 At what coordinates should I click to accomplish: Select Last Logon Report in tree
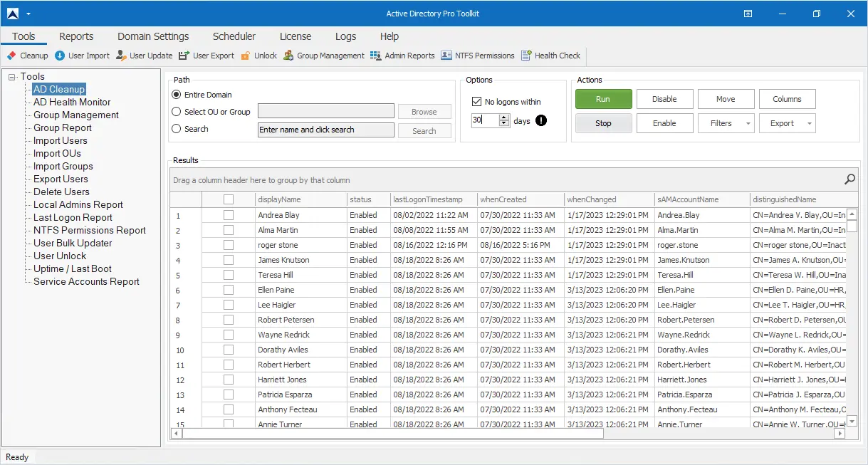pos(73,217)
